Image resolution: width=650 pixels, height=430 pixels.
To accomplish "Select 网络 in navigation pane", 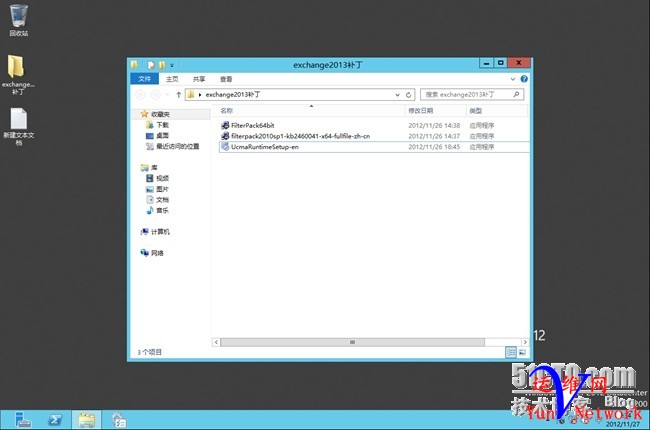I will tap(153, 253).
